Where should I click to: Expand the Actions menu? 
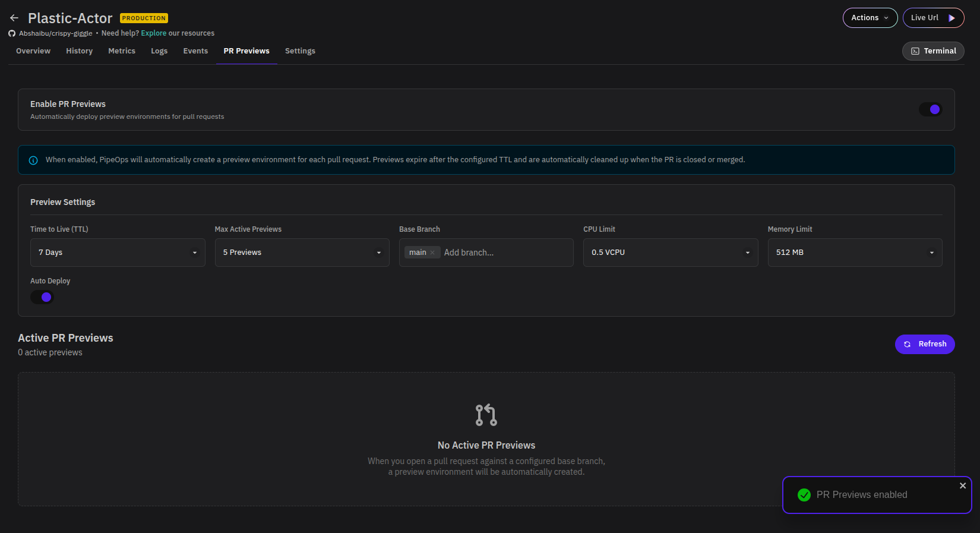point(870,18)
